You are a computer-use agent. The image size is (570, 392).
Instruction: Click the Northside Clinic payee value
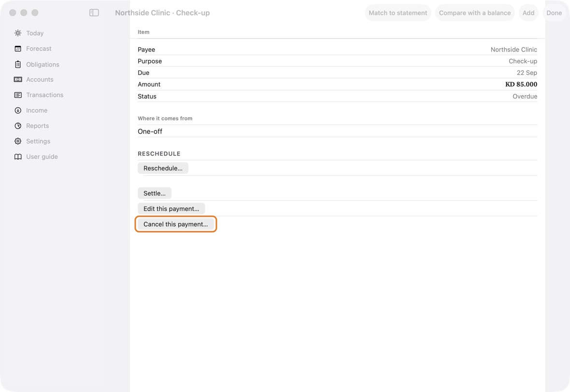click(513, 49)
